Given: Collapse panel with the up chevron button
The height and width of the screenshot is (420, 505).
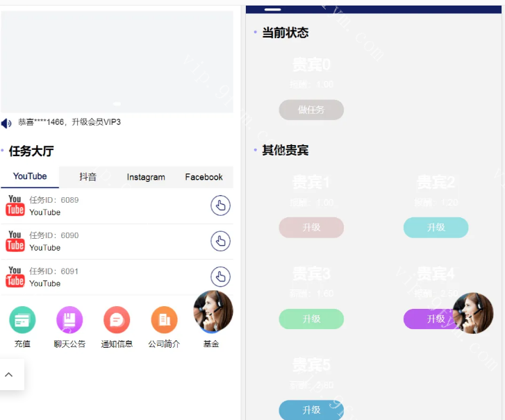Looking at the screenshot, I should [9, 375].
